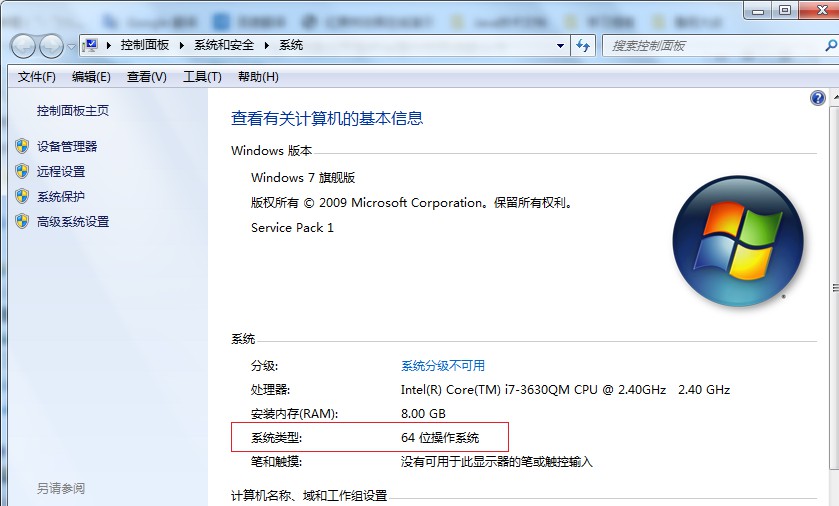Select the Service Pack 1 text

(x=292, y=228)
